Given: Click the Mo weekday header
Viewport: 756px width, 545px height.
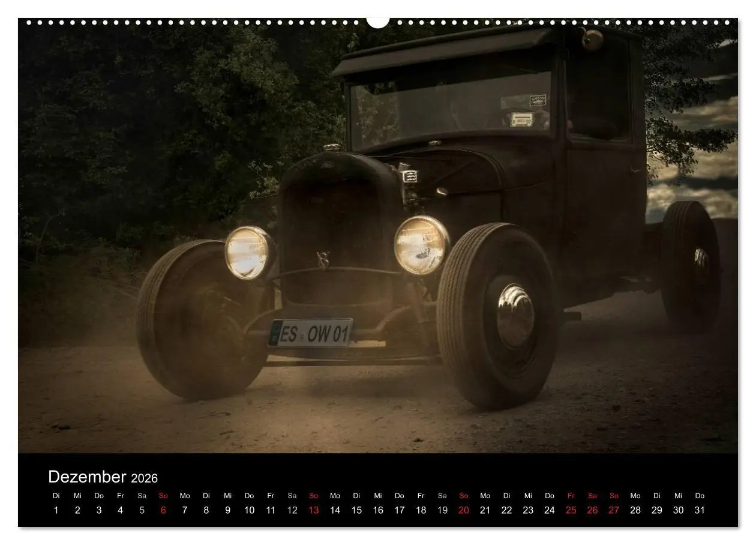Looking at the screenshot, I should pyautogui.click(x=185, y=496).
